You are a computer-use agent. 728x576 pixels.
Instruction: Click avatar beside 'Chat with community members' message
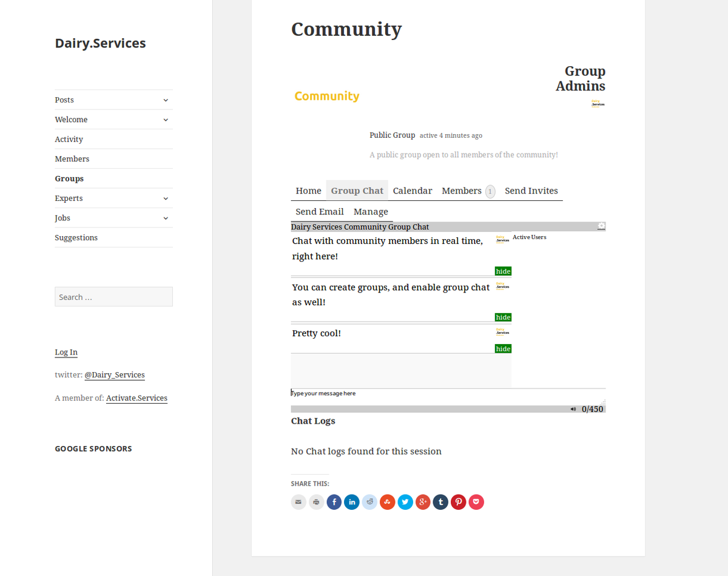(502, 239)
